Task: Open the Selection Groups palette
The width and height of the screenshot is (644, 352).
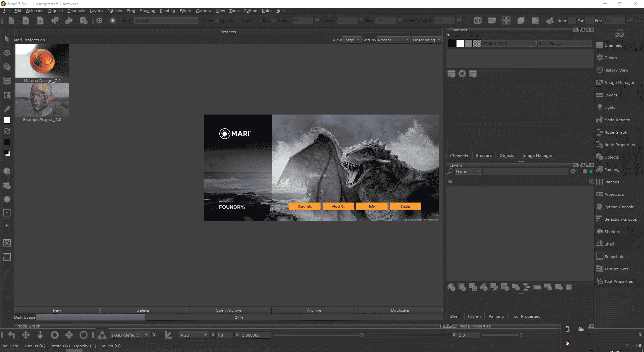Action: click(620, 219)
